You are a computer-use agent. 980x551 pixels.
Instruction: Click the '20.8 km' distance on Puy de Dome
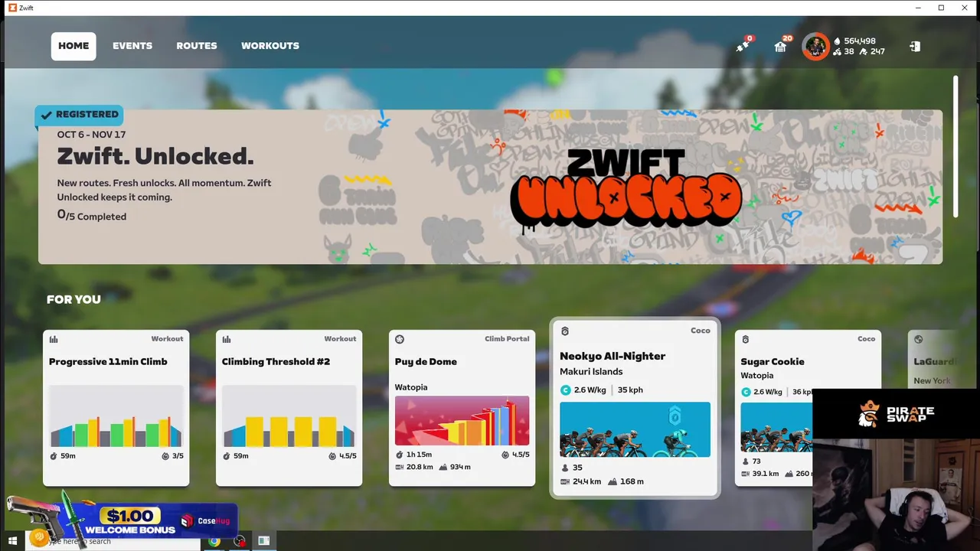(x=420, y=467)
